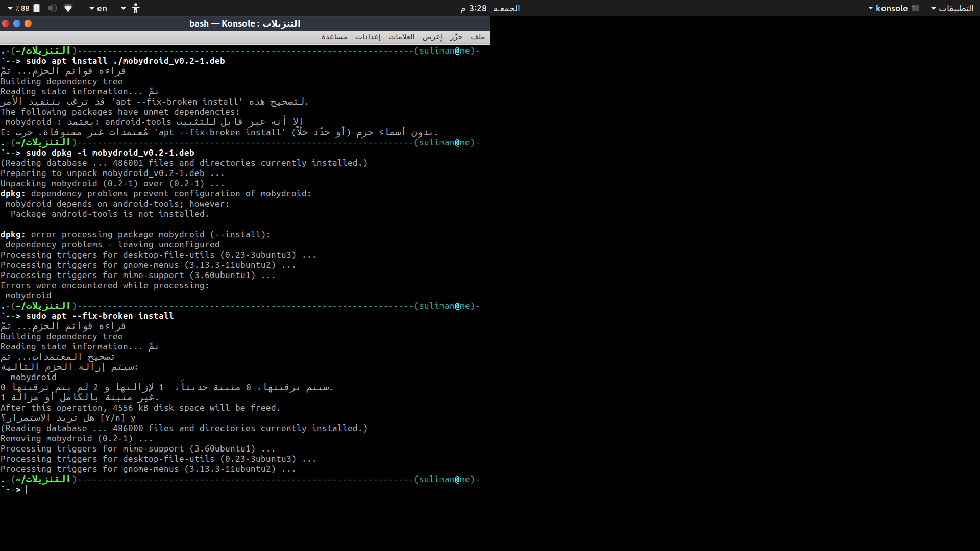
Task: Click 'After this operation, 4556 kB disk space' line
Action: tap(140, 408)
